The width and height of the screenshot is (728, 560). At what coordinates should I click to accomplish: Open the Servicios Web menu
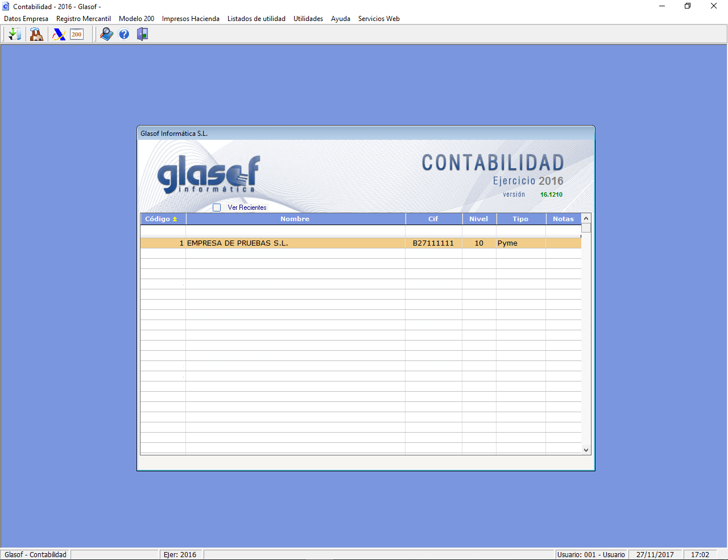click(379, 19)
